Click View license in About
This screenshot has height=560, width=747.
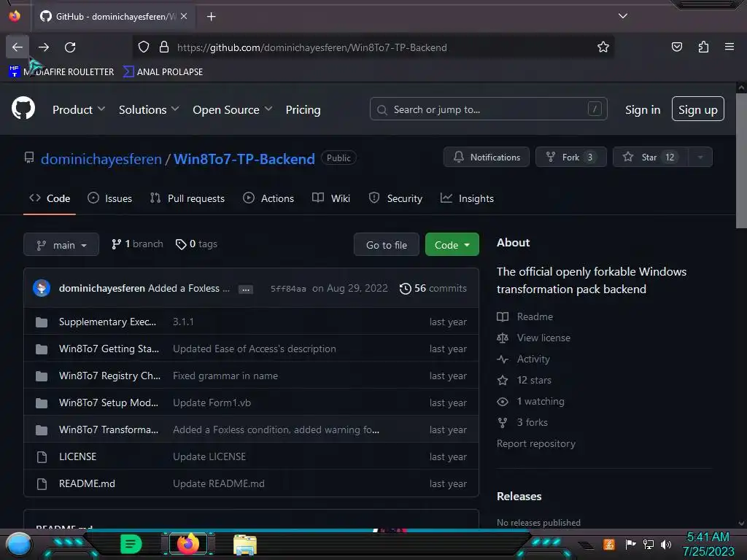[x=533, y=338]
